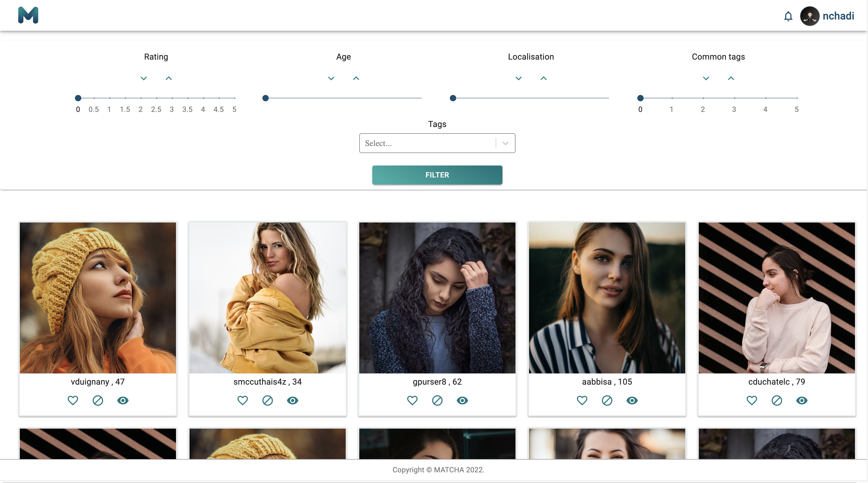Open the Tags Select dropdown
868x483 pixels.
click(437, 143)
